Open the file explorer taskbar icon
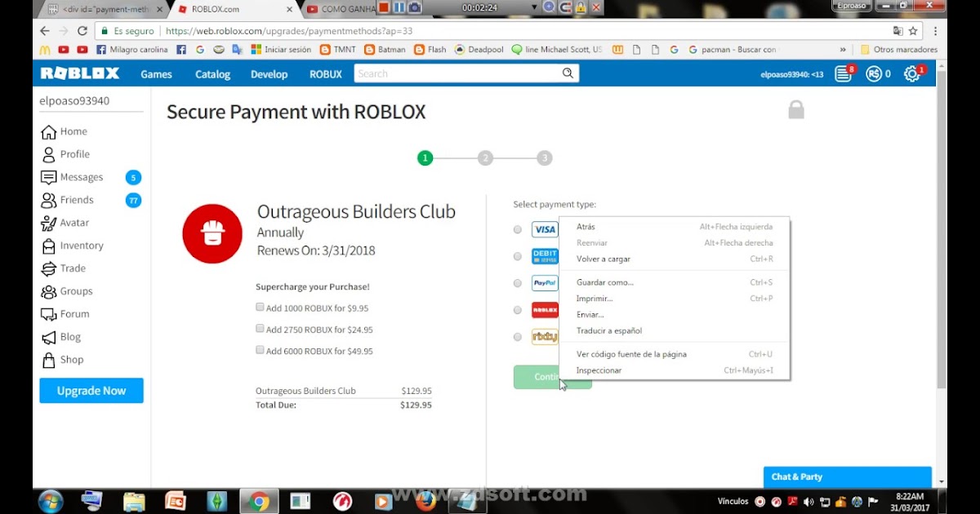The height and width of the screenshot is (514, 980). [133, 500]
